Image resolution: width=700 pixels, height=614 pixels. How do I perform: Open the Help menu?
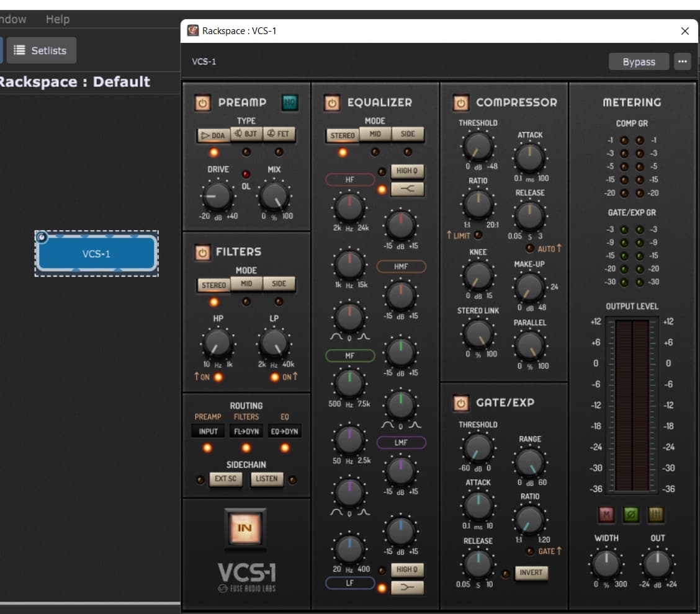point(58,19)
